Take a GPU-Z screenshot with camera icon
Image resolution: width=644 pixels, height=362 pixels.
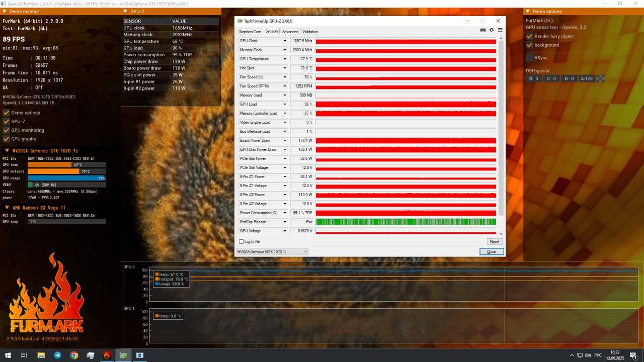point(483,30)
